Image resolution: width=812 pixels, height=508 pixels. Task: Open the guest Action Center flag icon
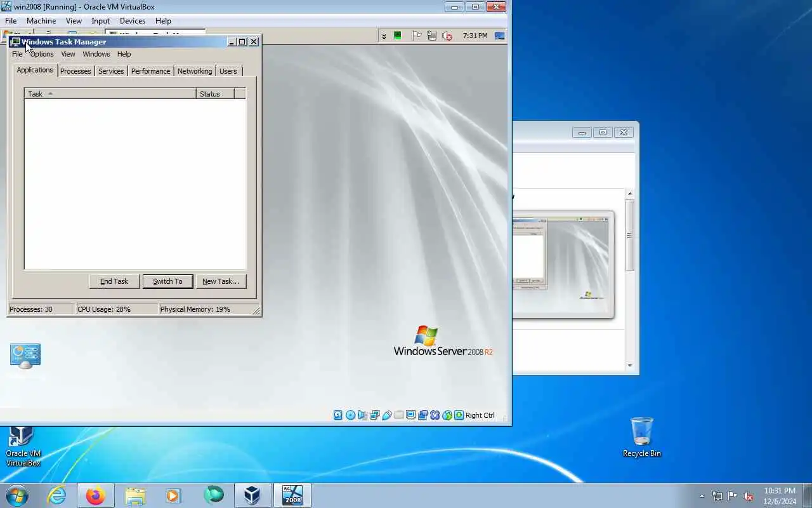click(417, 36)
